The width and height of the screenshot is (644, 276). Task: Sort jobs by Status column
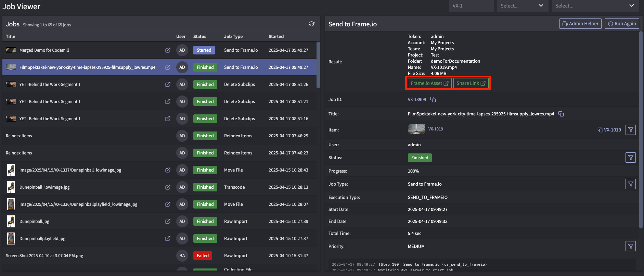click(x=200, y=37)
